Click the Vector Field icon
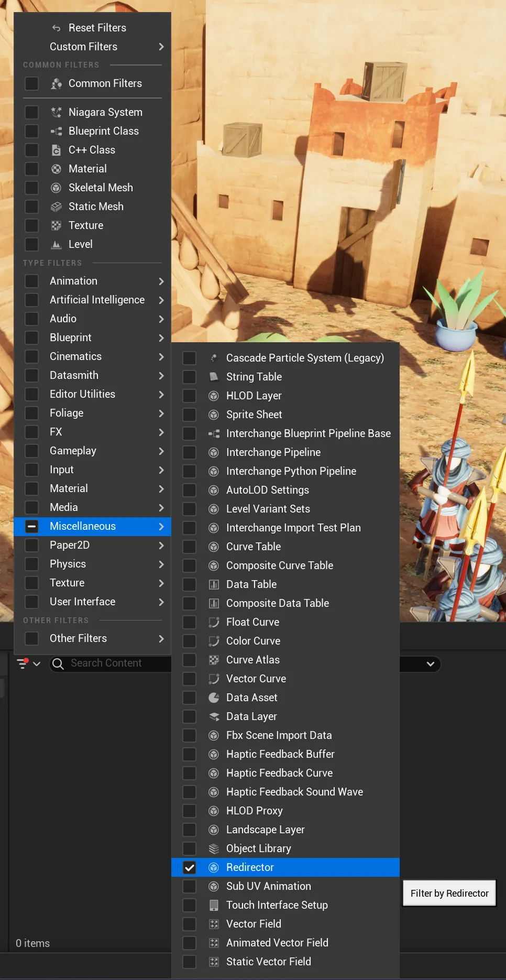Screen dimensions: 506x980 (x=214, y=924)
